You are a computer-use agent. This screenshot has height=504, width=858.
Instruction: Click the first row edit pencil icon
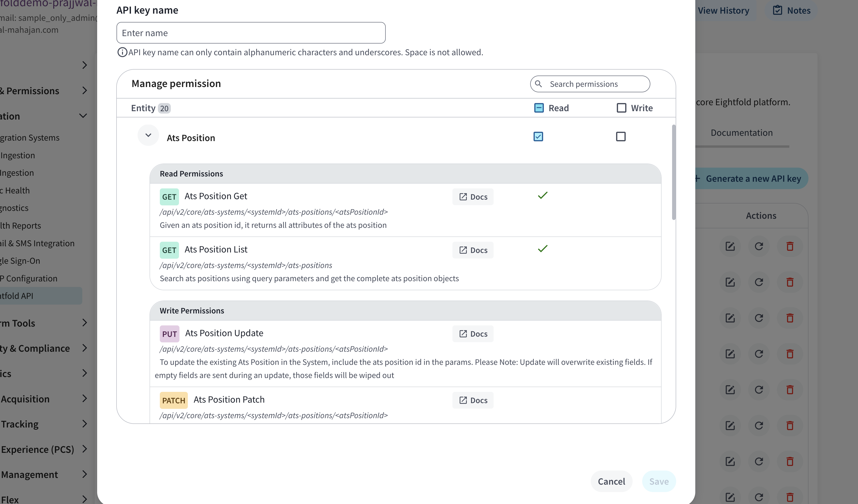click(x=730, y=247)
